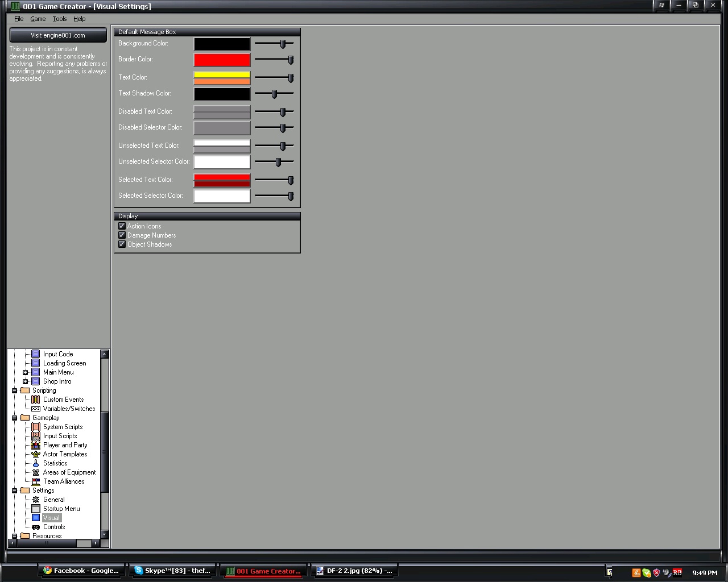728x582 pixels.
Task: Open the File menu
Action: (19, 19)
